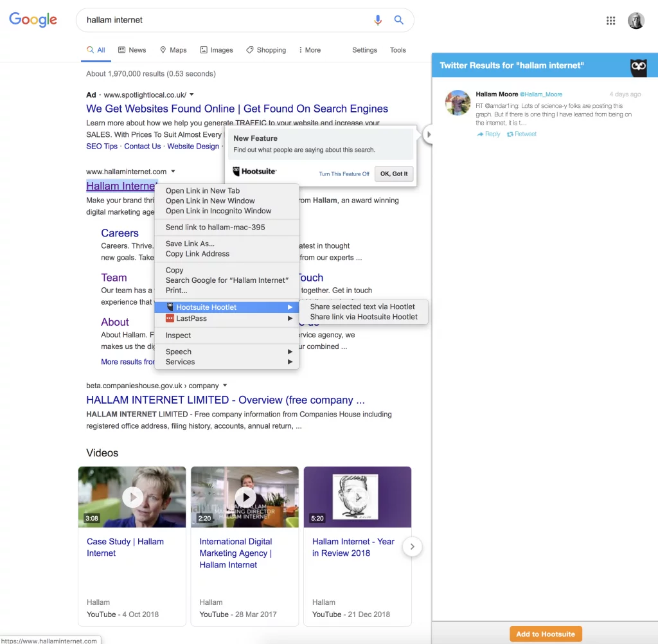
Task: Click the More results from hallaminternet link
Action: click(128, 361)
